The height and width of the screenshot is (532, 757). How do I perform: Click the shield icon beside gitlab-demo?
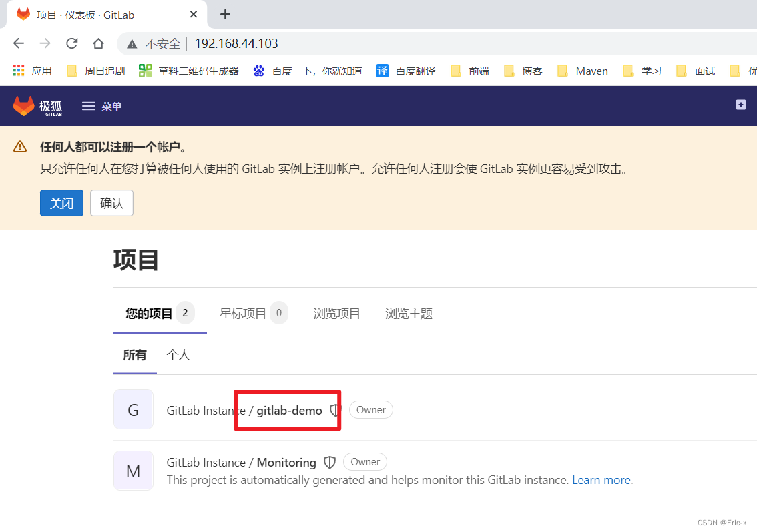[x=334, y=411]
